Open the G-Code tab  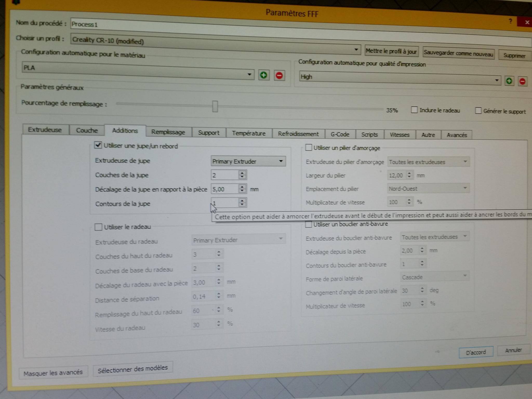(x=340, y=134)
